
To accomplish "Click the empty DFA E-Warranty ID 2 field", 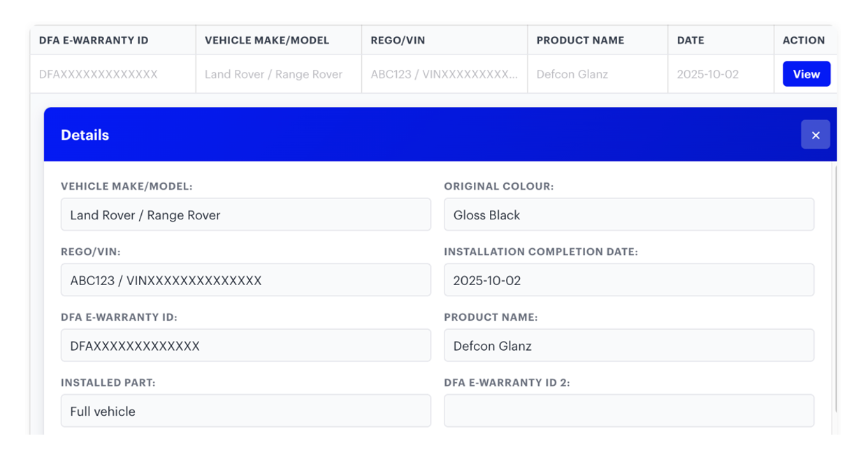I will 628,411.
